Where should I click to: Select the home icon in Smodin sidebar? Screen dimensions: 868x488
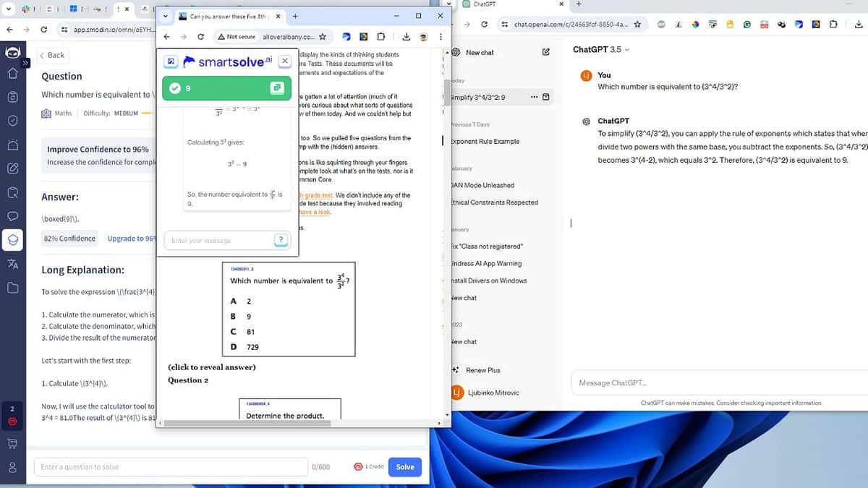[x=14, y=73]
